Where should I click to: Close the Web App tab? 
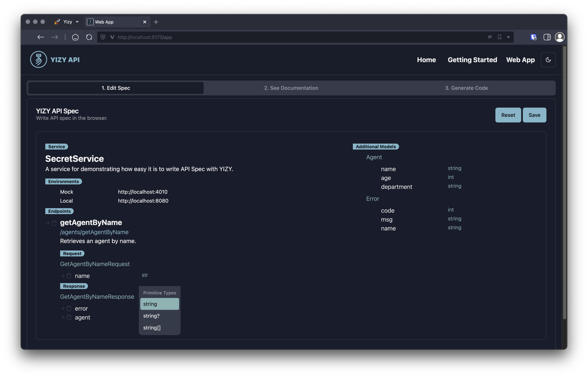145,22
